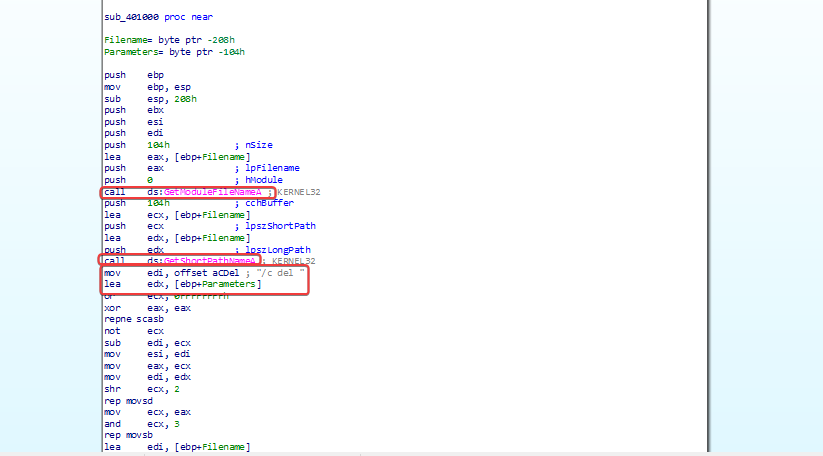Select the 'and ecx, 3' instruction

(142, 424)
